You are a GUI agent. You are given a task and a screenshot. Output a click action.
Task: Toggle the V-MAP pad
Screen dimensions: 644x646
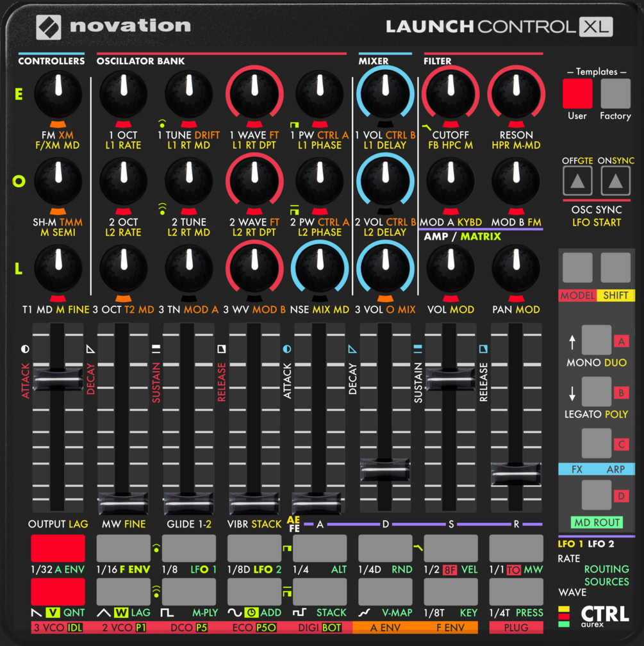385,592
